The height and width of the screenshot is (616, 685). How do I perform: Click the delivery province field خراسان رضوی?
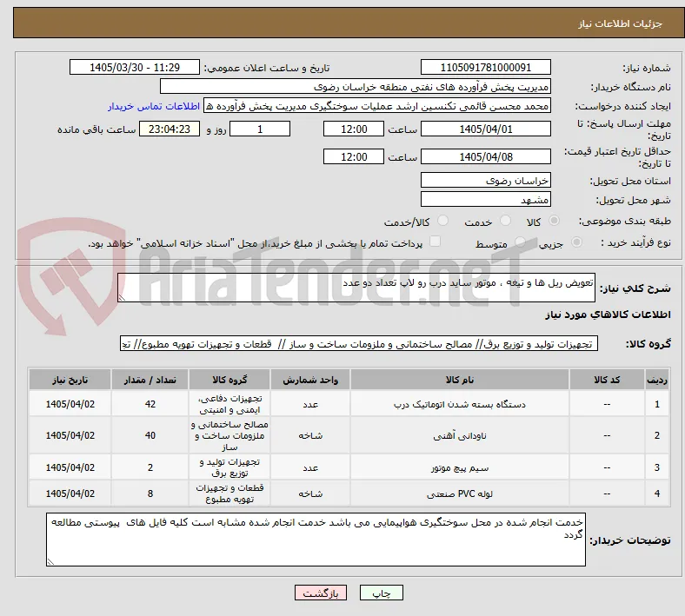click(485, 180)
